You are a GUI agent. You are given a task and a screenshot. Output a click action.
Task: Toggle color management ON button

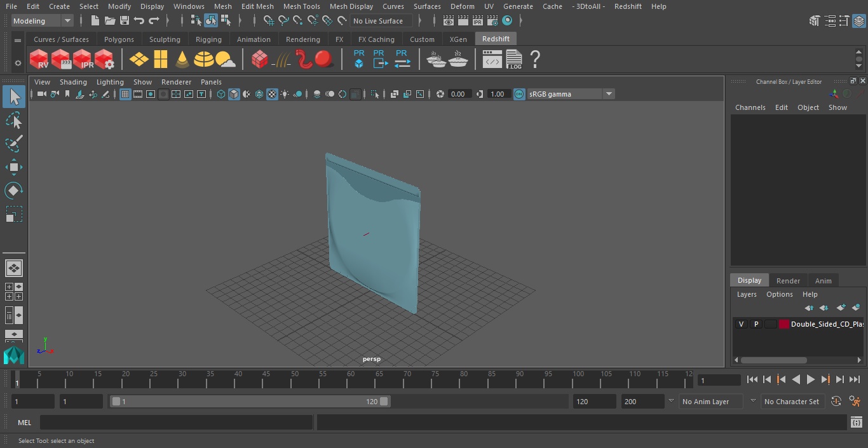pyautogui.click(x=519, y=94)
